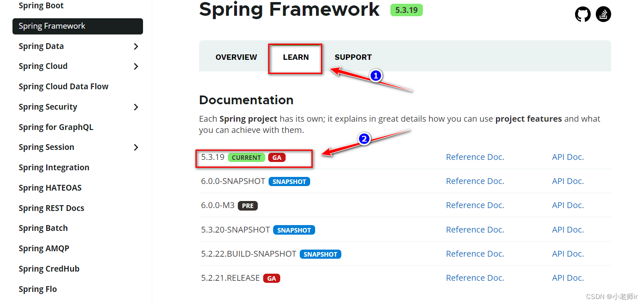Select Spring Boot in the sidebar
This screenshot has height=304, width=644.
coord(41,6)
